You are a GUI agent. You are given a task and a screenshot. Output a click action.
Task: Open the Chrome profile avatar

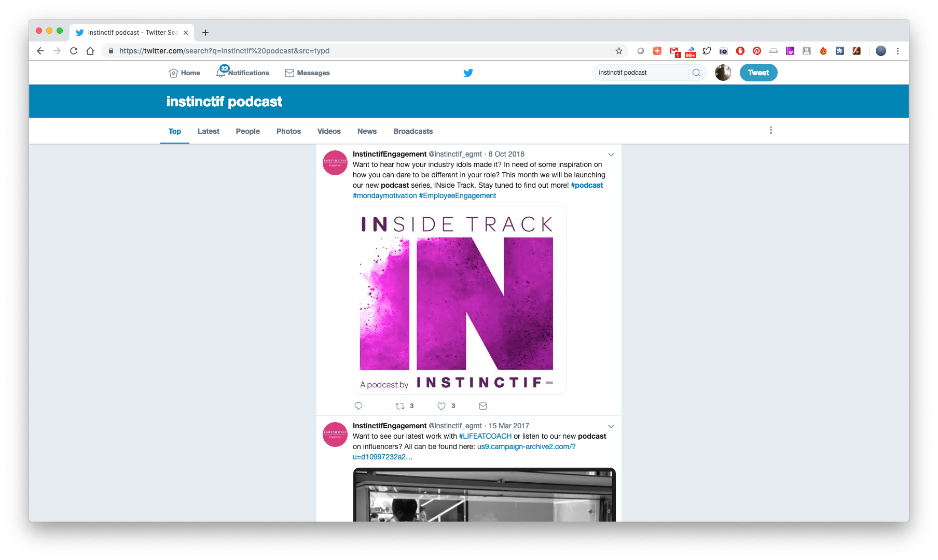tap(881, 51)
